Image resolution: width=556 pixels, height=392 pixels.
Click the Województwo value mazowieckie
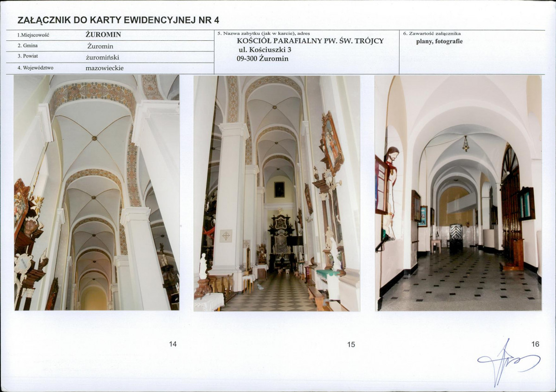[x=104, y=68]
